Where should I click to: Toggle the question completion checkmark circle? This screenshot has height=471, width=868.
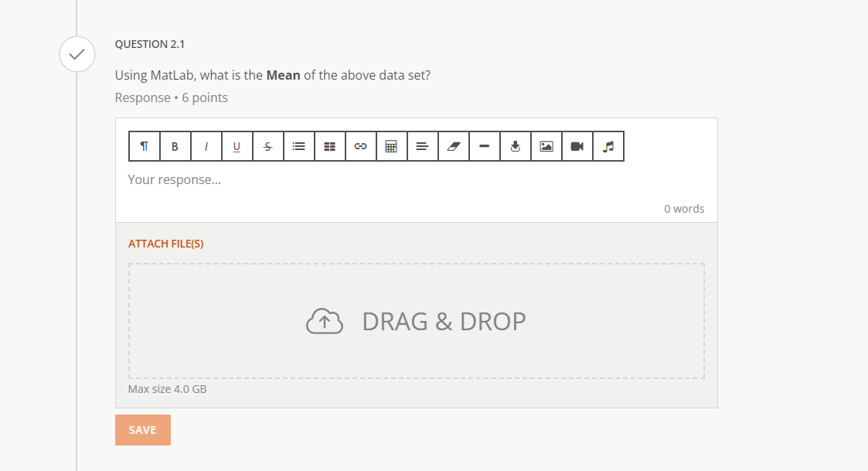[x=77, y=54]
